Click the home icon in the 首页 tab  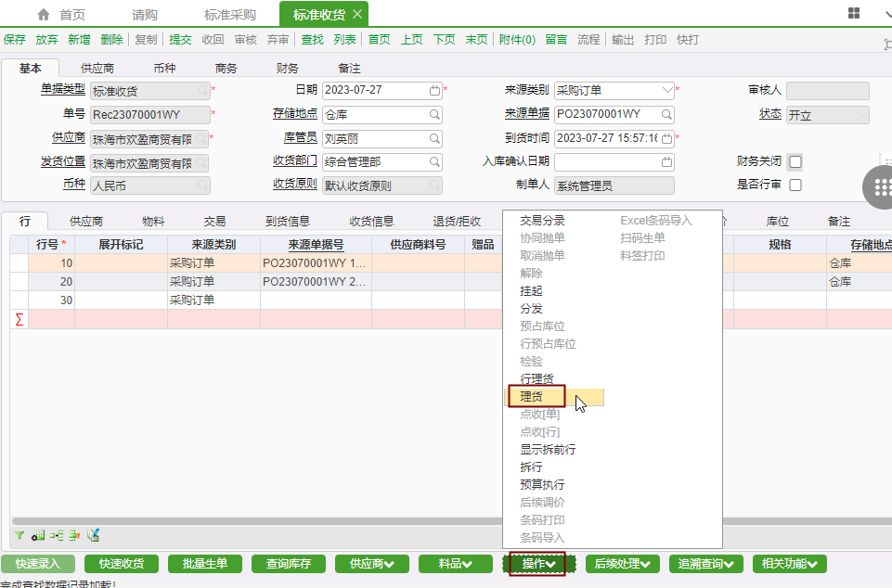[43, 15]
